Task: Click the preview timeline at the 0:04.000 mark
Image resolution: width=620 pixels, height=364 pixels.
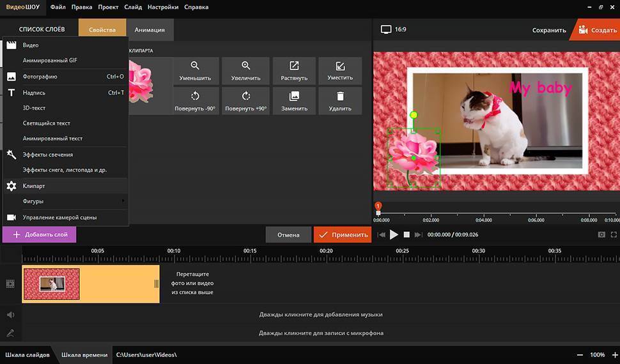Action: (x=483, y=214)
